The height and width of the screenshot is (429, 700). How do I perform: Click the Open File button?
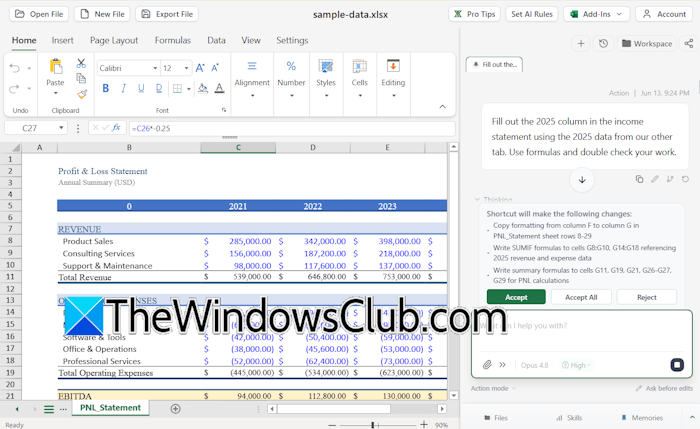(x=39, y=14)
